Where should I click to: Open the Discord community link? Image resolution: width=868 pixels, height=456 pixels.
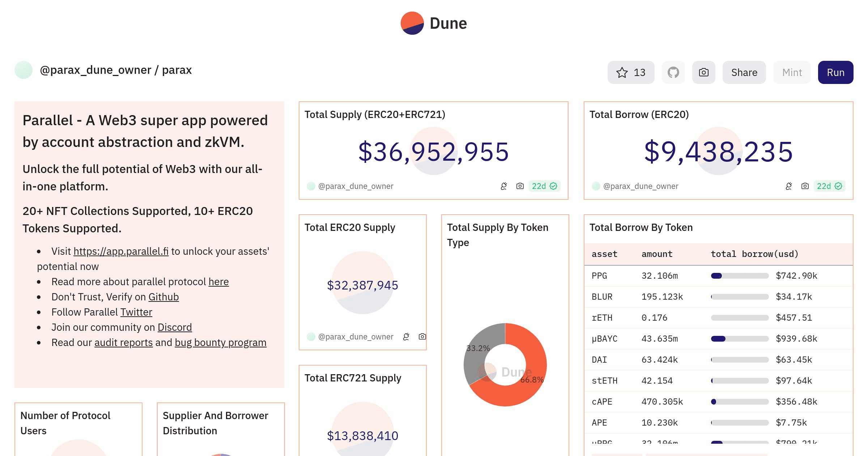[175, 327]
